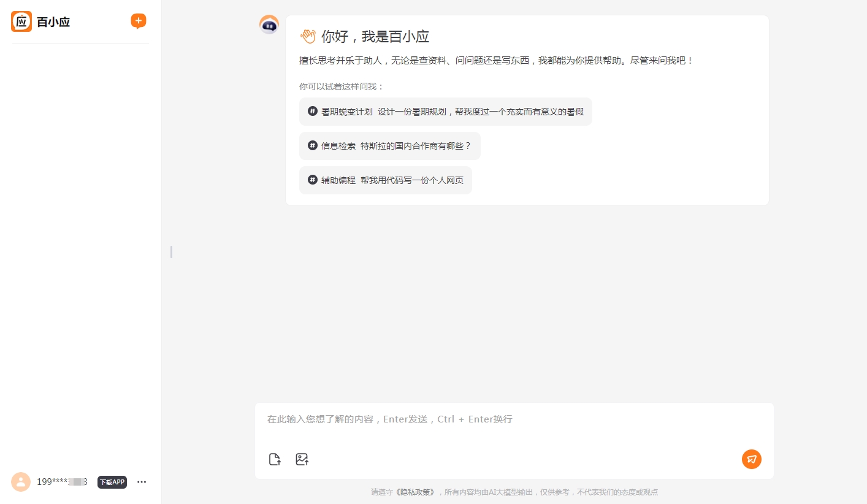Click the 百小应 logo icon
This screenshot has height=504, width=867.
point(21,21)
